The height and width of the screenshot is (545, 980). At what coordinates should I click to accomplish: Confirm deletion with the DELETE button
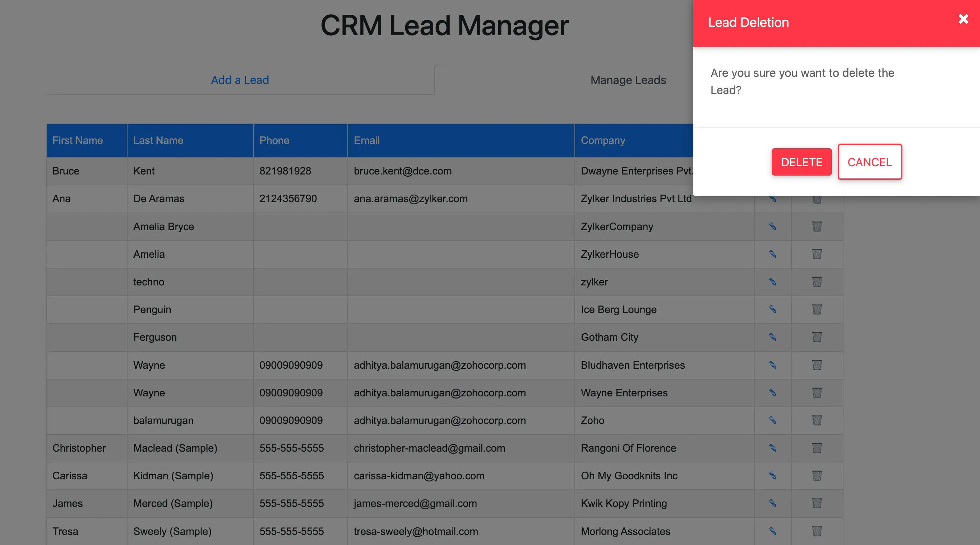coord(801,162)
